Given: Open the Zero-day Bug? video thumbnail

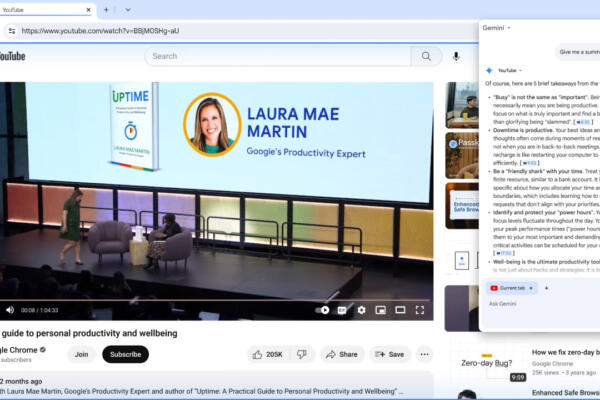Looking at the screenshot, I should point(488,365).
